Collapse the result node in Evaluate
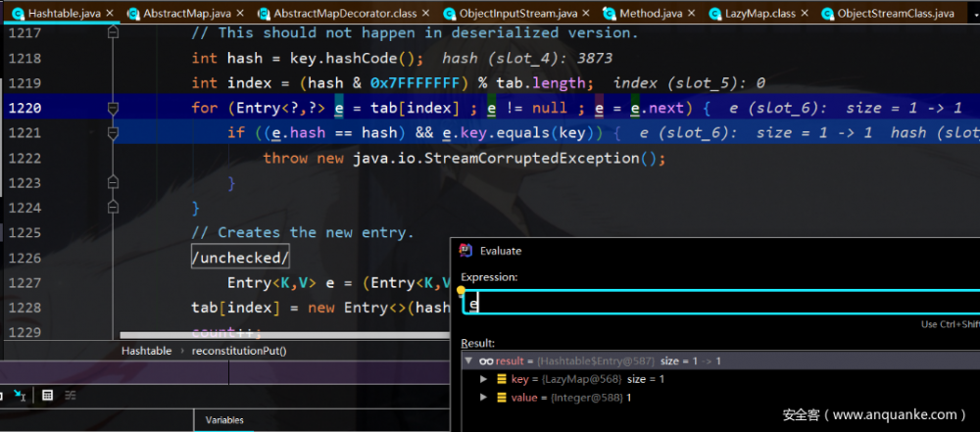This screenshot has width=980, height=432. pyautogui.click(x=468, y=360)
